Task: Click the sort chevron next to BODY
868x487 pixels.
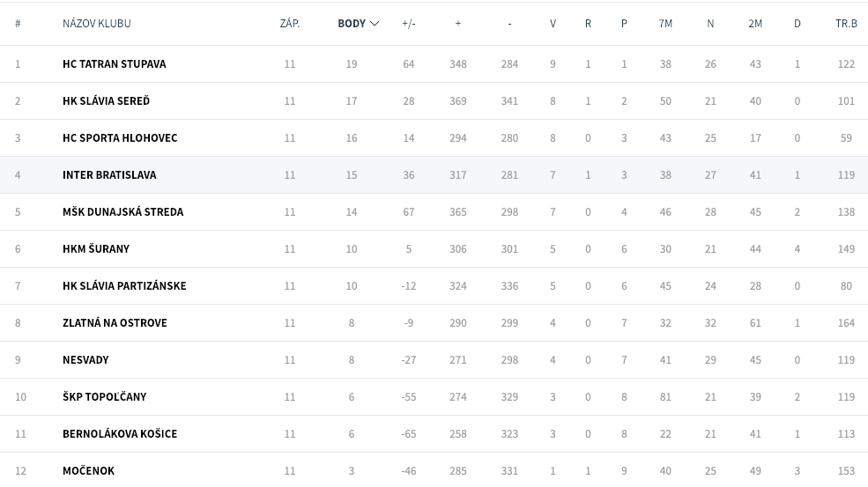Action: click(x=375, y=24)
